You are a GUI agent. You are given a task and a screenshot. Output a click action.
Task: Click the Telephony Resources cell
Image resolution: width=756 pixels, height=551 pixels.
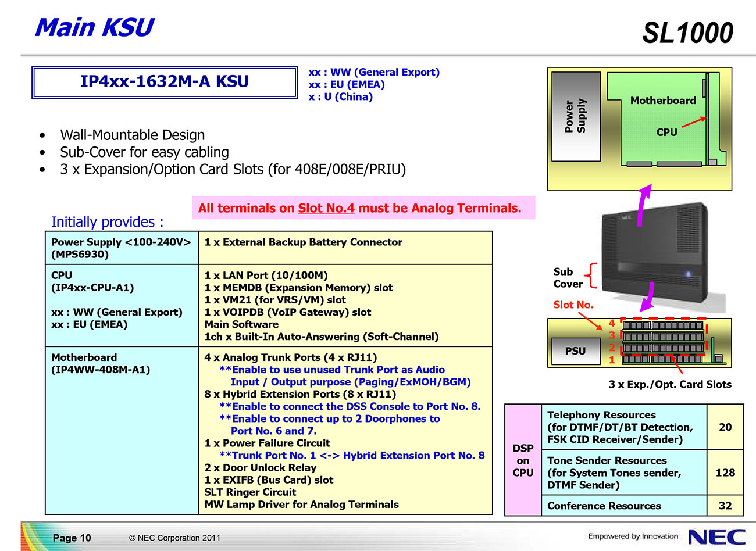624,427
